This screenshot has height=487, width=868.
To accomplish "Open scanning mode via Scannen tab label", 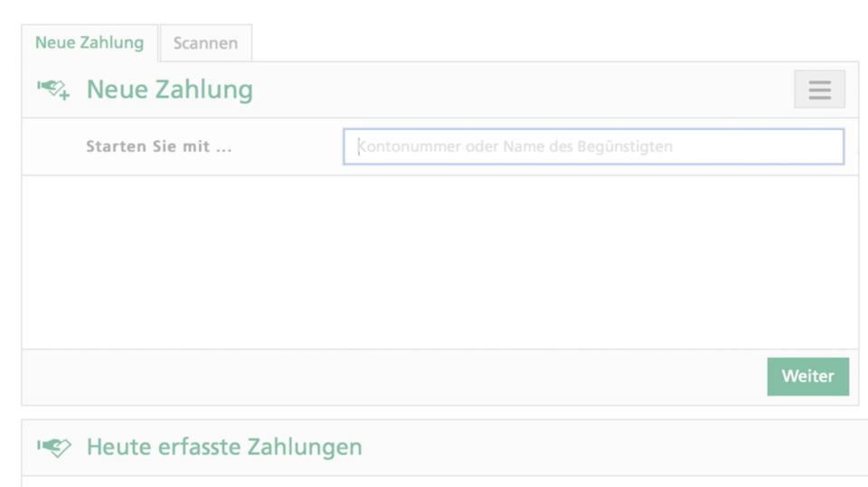I will pyautogui.click(x=205, y=43).
